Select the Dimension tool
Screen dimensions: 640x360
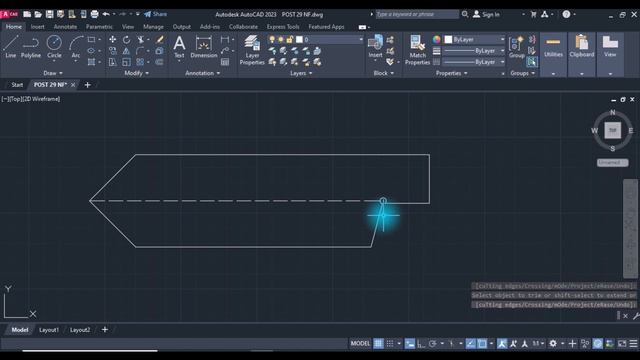pyautogui.click(x=204, y=47)
